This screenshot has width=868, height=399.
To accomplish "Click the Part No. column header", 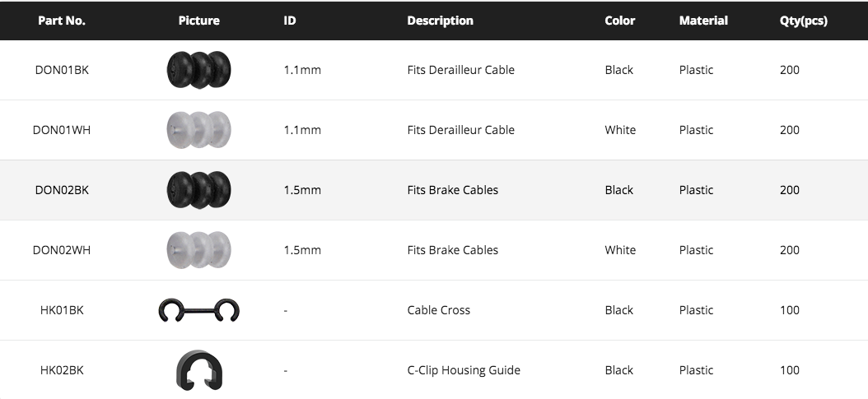I will click(x=62, y=21).
